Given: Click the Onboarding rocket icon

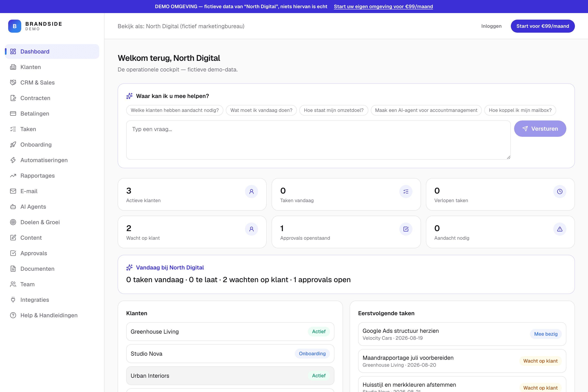Looking at the screenshot, I should (x=13, y=145).
